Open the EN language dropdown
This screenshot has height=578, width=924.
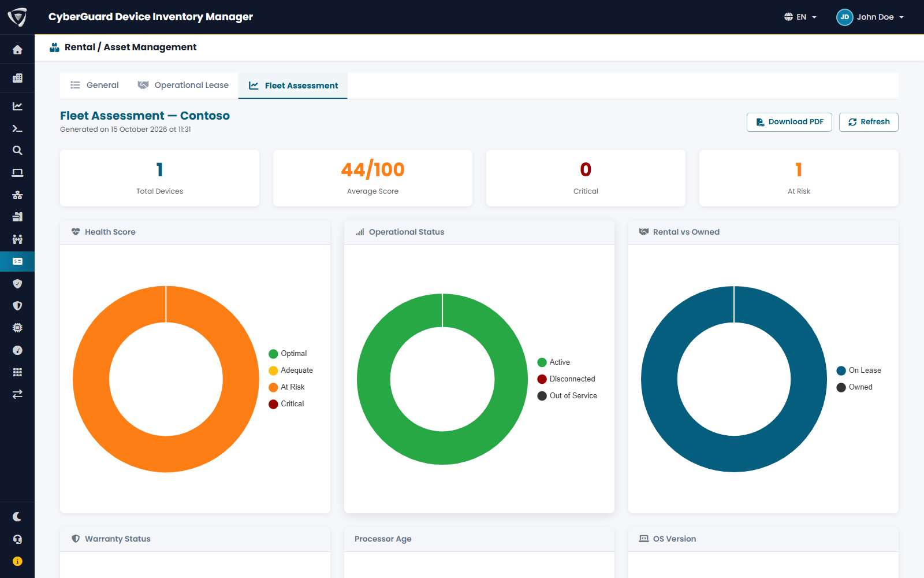[800, 17]
